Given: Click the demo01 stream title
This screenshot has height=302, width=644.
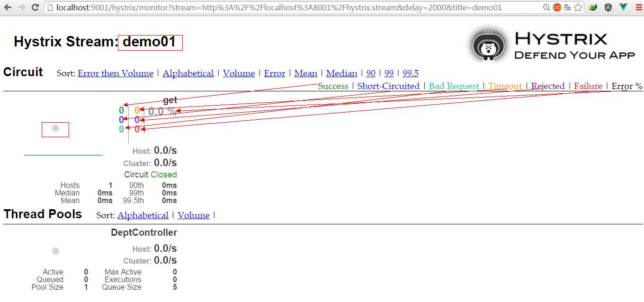Looking at the screenshot, I should 150,42.
